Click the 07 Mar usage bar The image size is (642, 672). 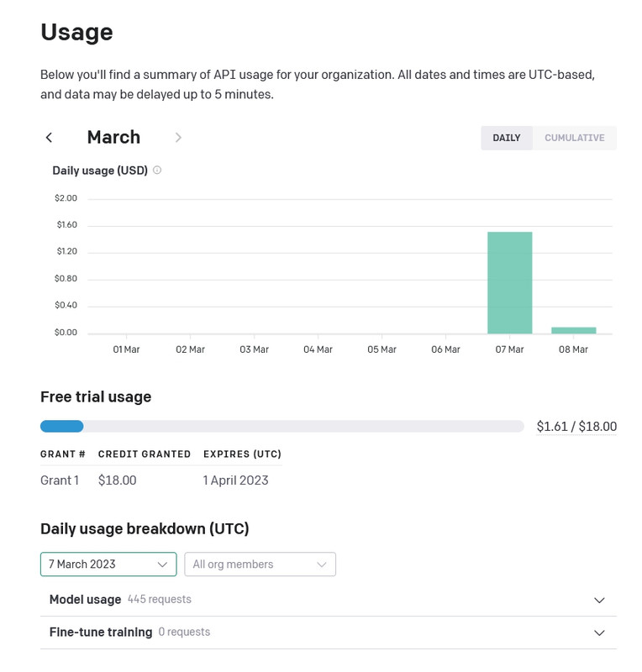pos(509,282)
